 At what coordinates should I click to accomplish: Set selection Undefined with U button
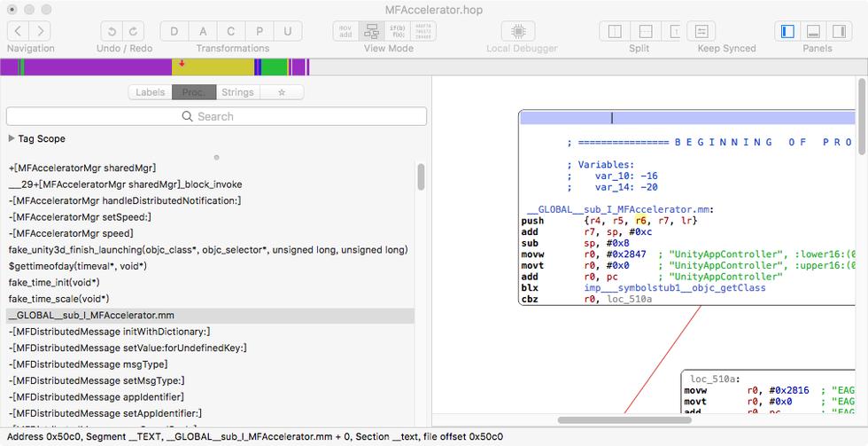[x=288, y=31]
